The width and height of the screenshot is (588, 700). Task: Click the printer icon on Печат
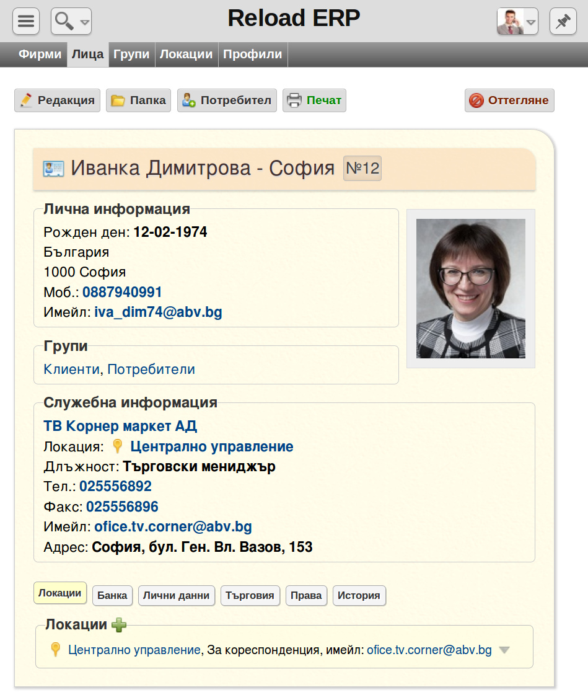point(294,100)
